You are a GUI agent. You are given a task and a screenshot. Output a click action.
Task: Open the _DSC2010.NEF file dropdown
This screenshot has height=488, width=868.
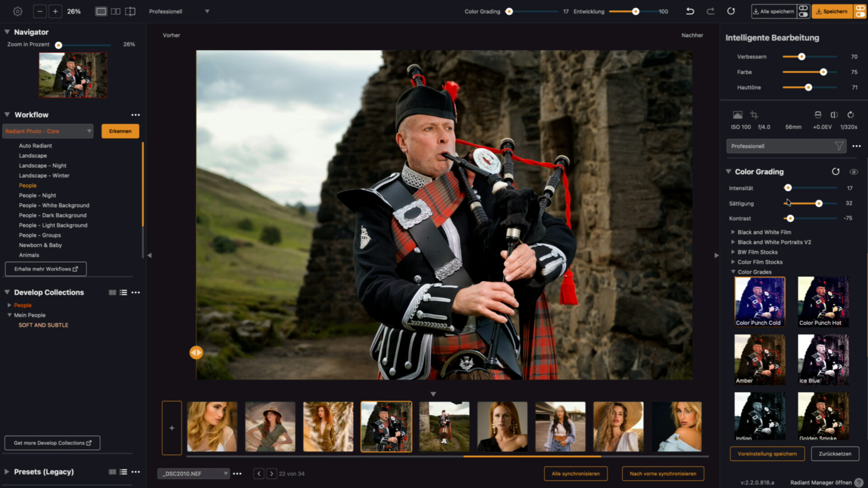pos(193,474)
